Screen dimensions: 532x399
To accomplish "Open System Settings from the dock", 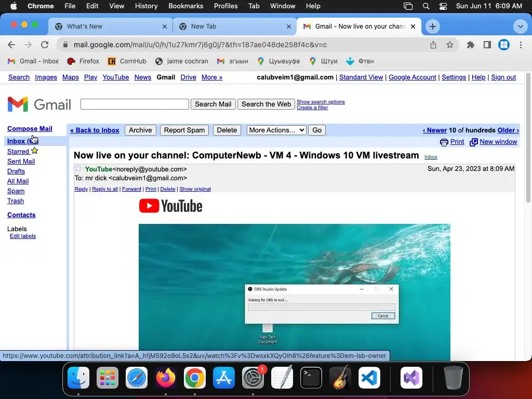I will coord(253,378).
